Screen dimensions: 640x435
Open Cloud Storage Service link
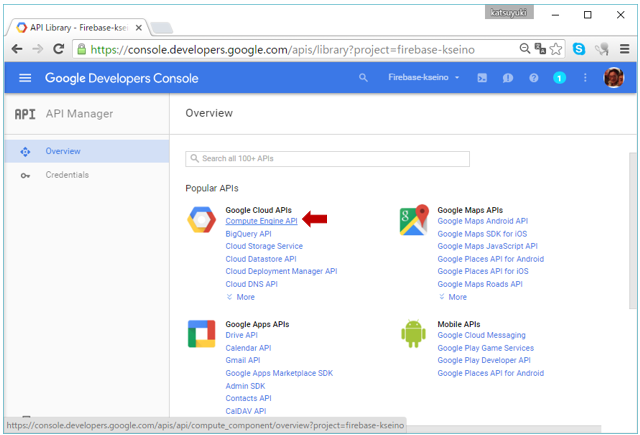pyautogui.click(x=264, y=246)
